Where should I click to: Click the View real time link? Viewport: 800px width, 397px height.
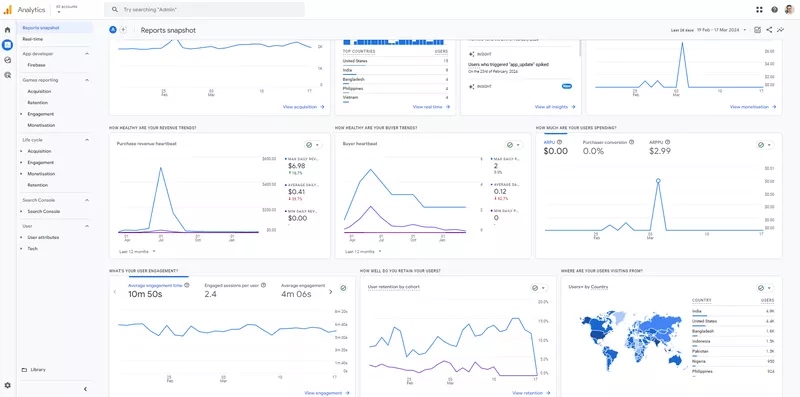tap(432, 107)
